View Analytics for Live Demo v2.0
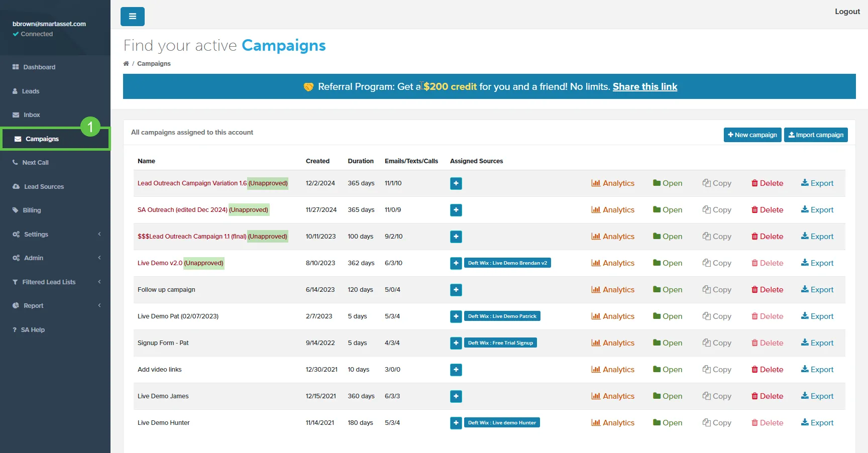868x453 pixels. 613,263
